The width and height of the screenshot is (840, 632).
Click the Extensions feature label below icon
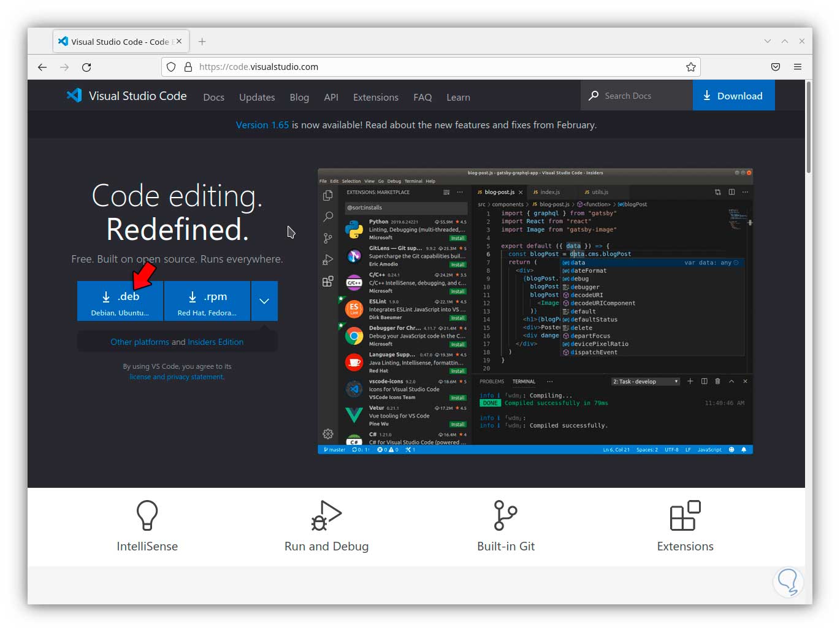pyautogui.click(x=685, y=546)
